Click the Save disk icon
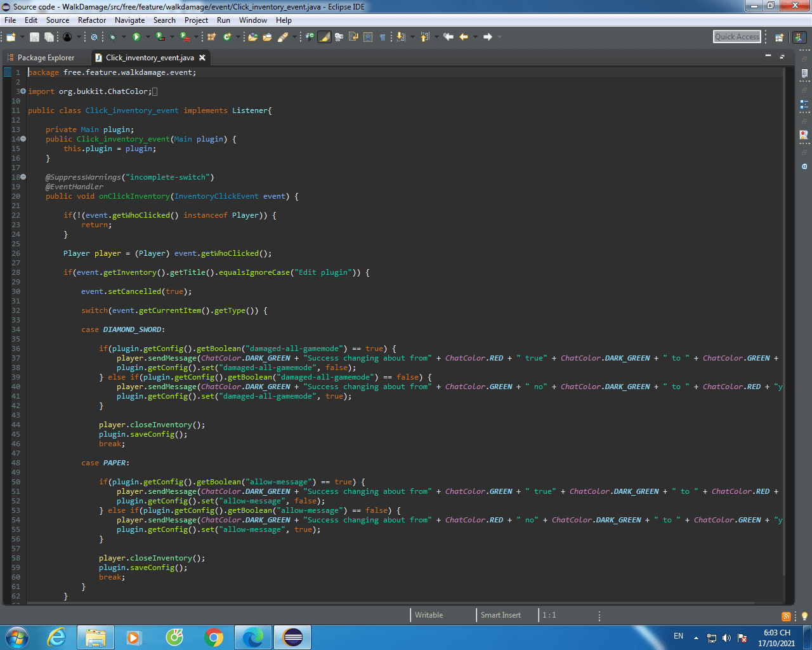The height and width of the screenshot is (650, 812). click(x=34, y=37)
